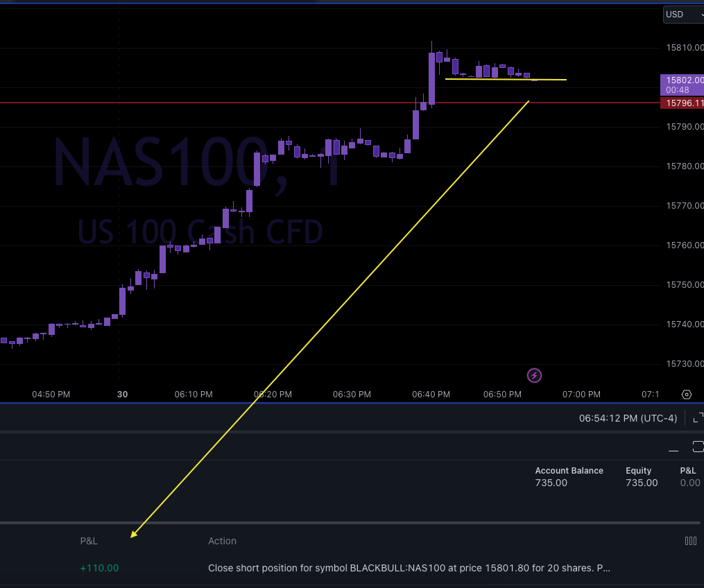Image resolution: width=704 pixels, height=588 pixels.
Task: Click the 06:50 PM time axis label
Action: (502, 394)
